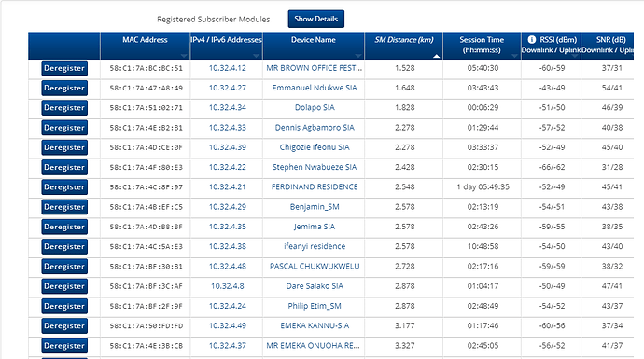
Task: Open Emmanuel Ndukwe SIA device link
Action: pyautogui.click(x=315, y=88)
